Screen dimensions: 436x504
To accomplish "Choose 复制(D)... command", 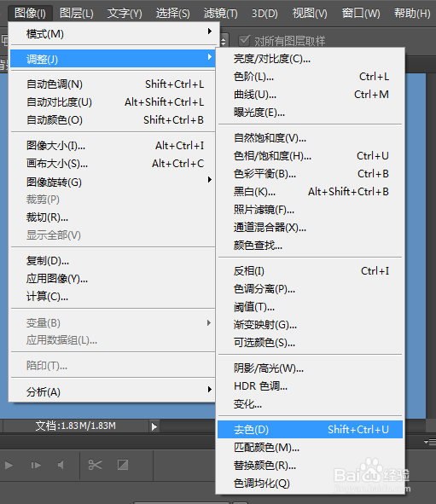I will (113, 261).
